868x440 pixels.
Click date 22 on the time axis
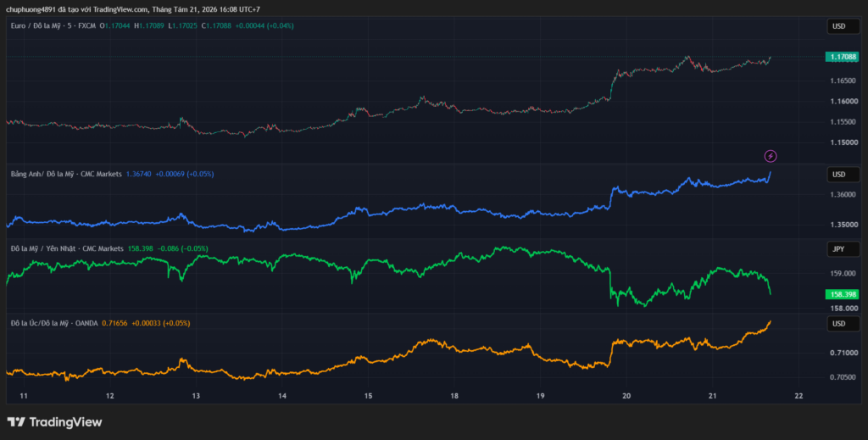[x=798, y=396]
